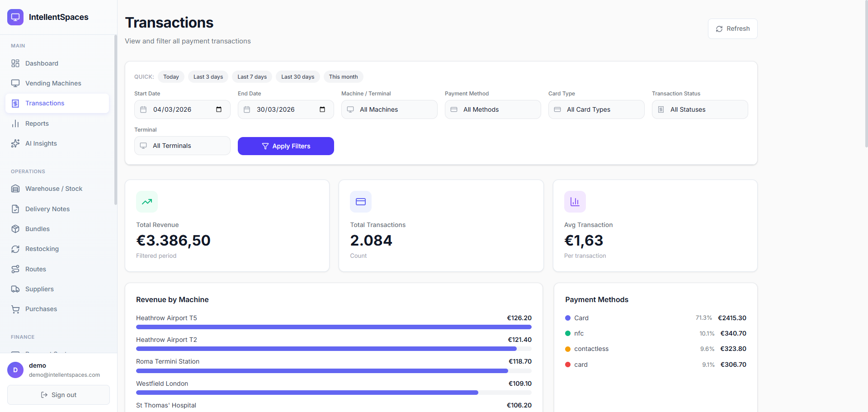Image resolution: width=868 pixels, height=412 pixels.
Task: Go to Dashboard in the sidebar
Action: [x=57, y=63]
